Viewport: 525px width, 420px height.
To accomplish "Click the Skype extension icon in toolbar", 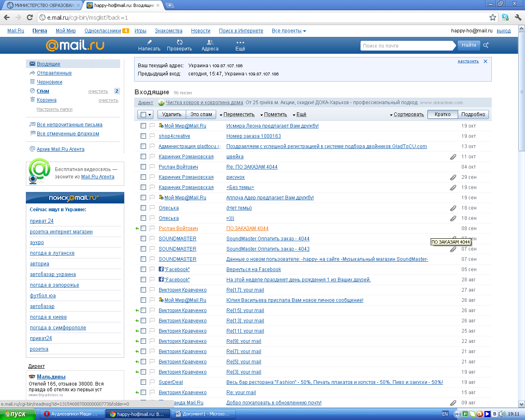I will click(505, 17).
